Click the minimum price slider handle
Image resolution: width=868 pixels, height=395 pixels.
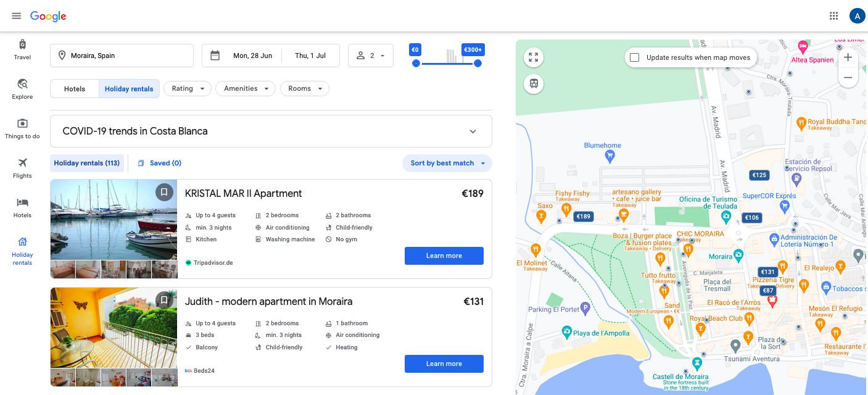[x=416, y=63]
